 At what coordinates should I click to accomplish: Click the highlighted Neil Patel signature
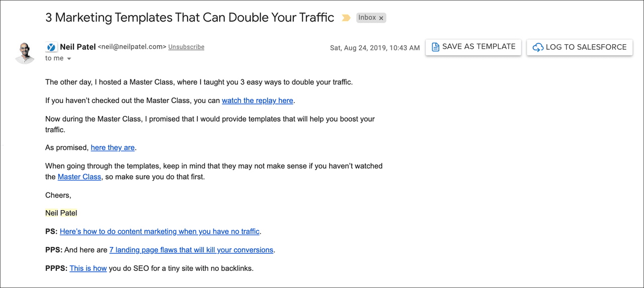pyautogui.click(x=61, y=213)
